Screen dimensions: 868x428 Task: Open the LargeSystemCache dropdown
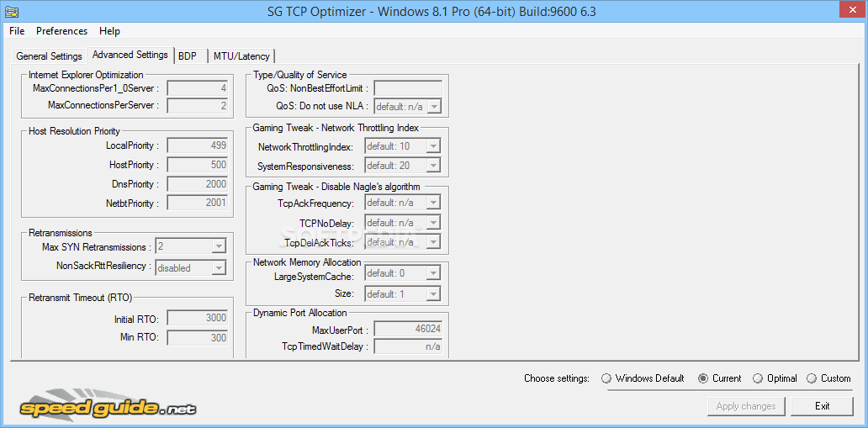[x=402, y=273]
